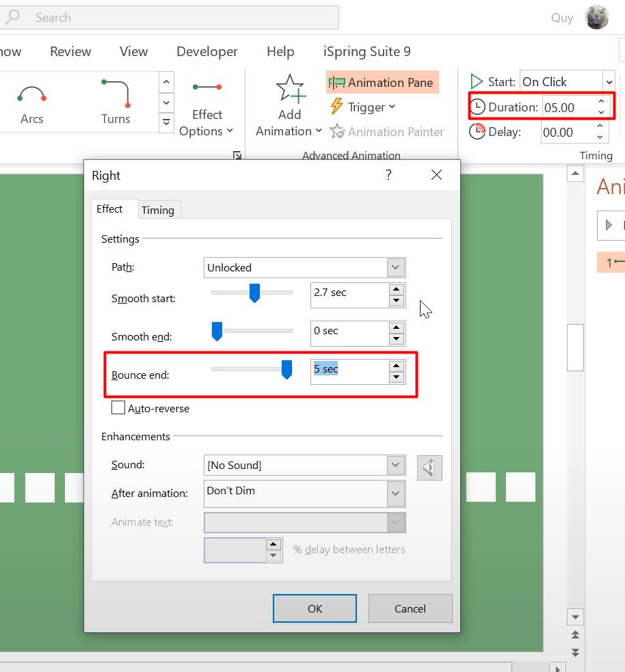Viewport: 625px width, 672px height.
Task: Click the Windows search field
Action: (171, 18)
